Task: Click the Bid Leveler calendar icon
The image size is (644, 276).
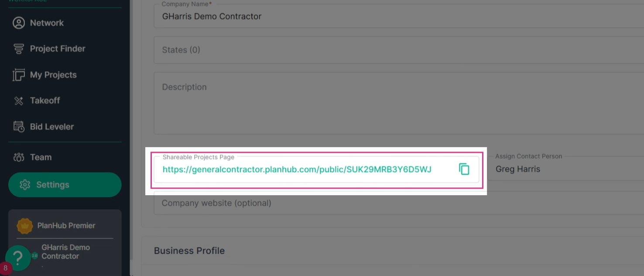Action: 19,127
